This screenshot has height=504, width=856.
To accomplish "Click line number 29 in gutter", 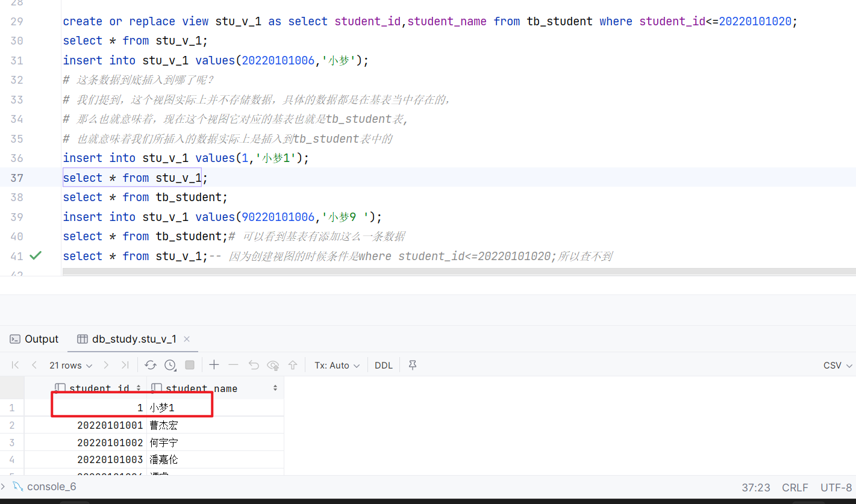I will point(17,22).
